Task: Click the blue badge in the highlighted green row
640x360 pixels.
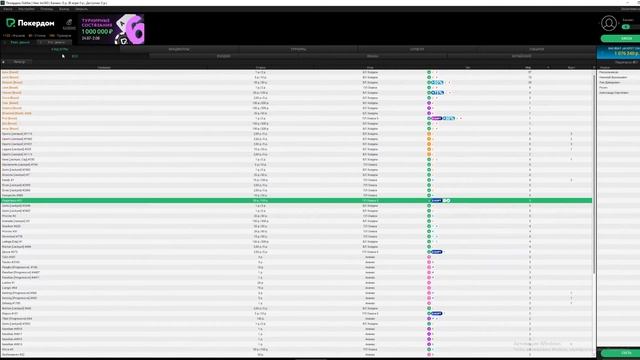Action: (x=436, y=200)
